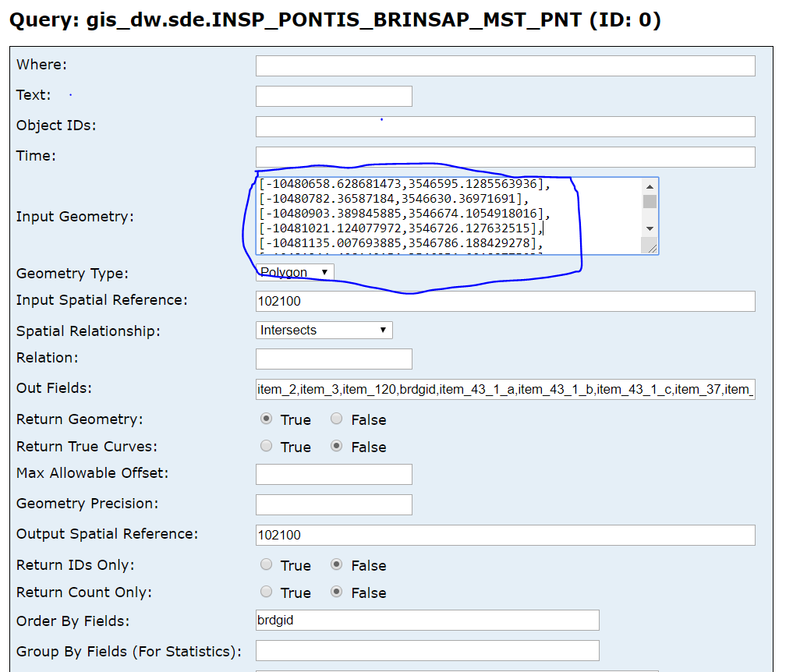Select False for Return IDs Only
Viewport: 800px width, 672px height.
coord(336,564)
